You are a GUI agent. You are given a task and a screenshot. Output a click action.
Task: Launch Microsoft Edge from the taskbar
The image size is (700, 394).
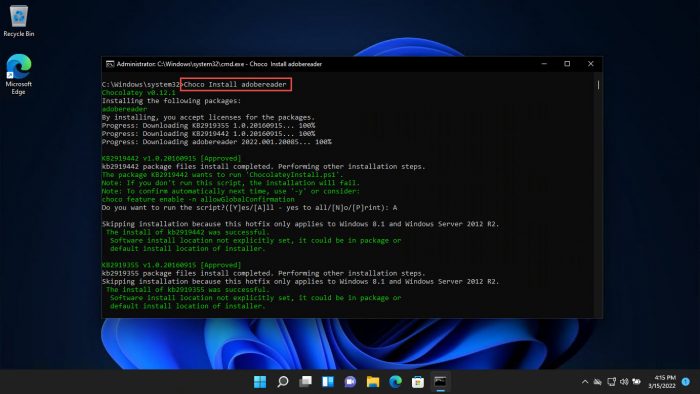click(x=396, y=382)
